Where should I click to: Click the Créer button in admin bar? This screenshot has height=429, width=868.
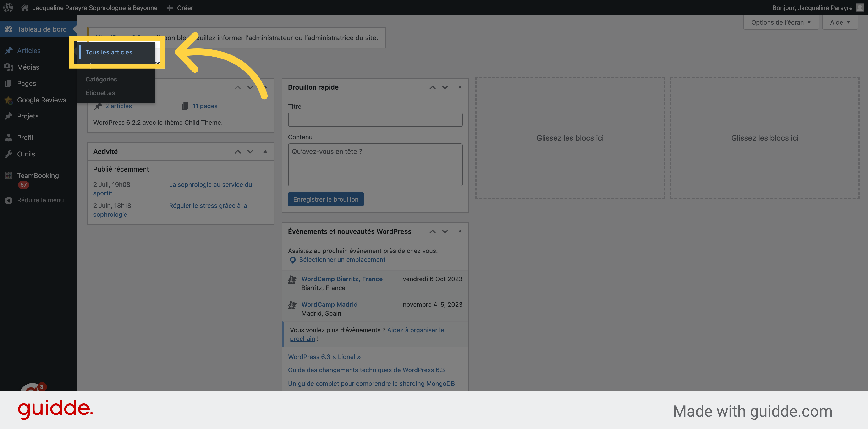pos(180,7)
